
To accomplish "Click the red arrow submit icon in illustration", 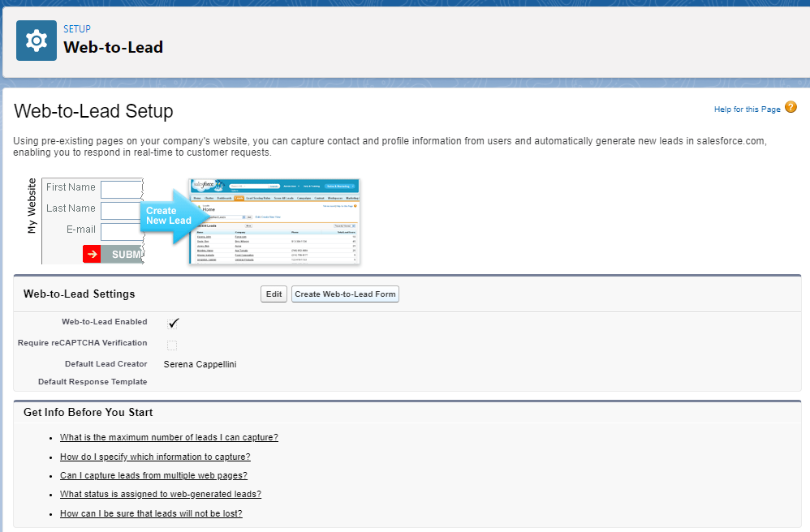I will tap(92, 254).
